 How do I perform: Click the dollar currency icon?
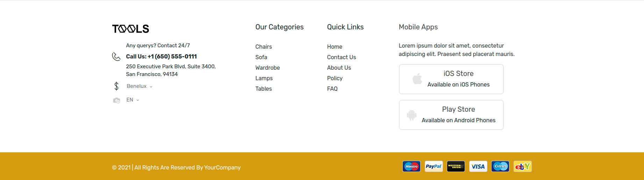point(116,86)
